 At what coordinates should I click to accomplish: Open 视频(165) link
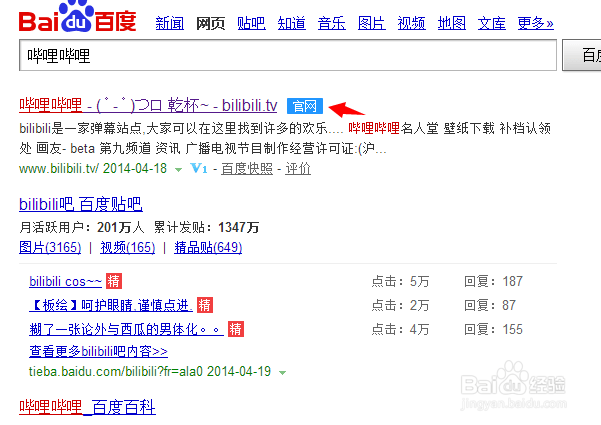pyautogui.click(x=128, y=247)
